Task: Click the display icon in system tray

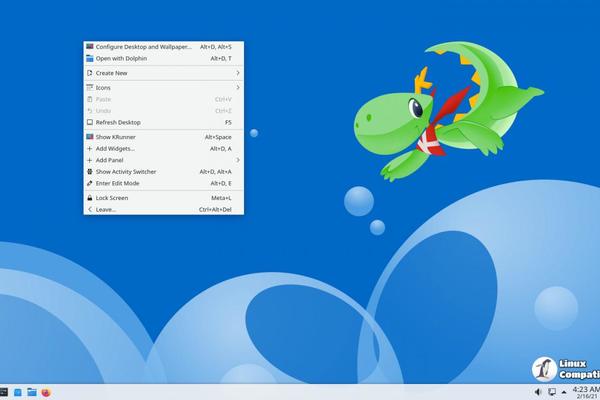Action: point(551,392)
